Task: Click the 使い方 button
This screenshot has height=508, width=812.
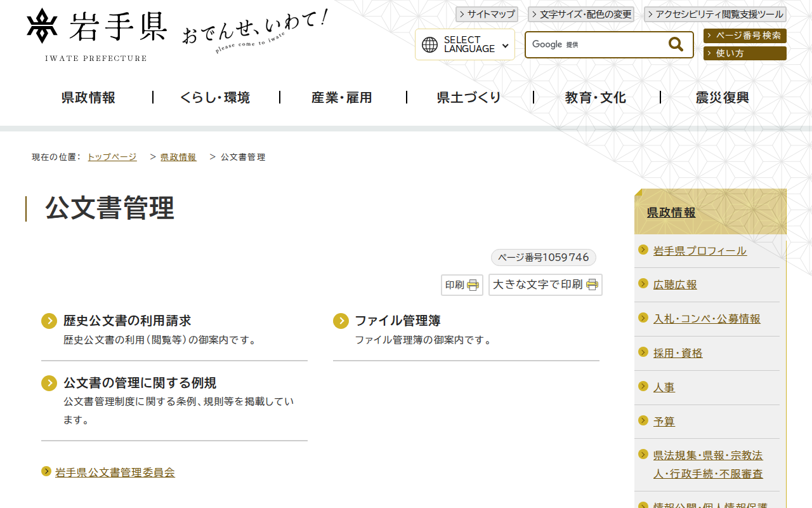Action: pyautogui.click(x=745, y=53)
